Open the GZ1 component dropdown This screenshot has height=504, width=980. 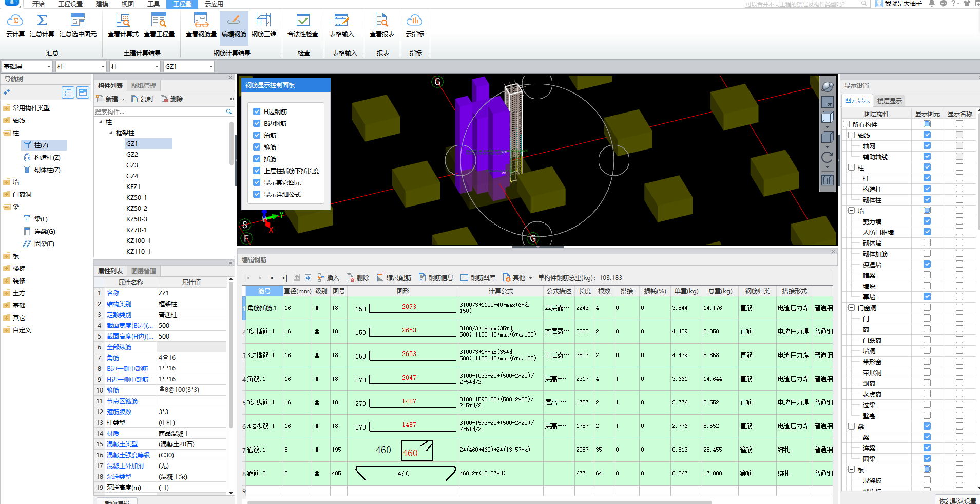pyautogui.click(x=210, y=67)
